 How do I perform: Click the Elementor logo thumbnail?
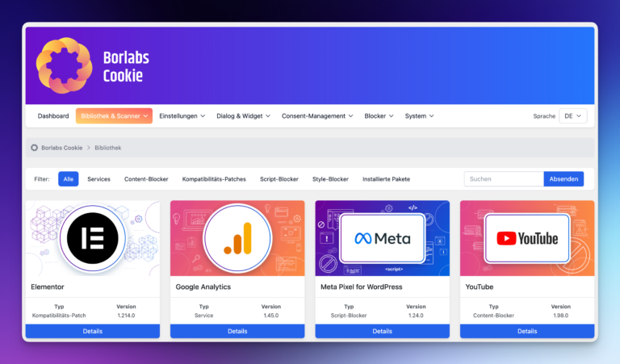click(x=93, y=238)
